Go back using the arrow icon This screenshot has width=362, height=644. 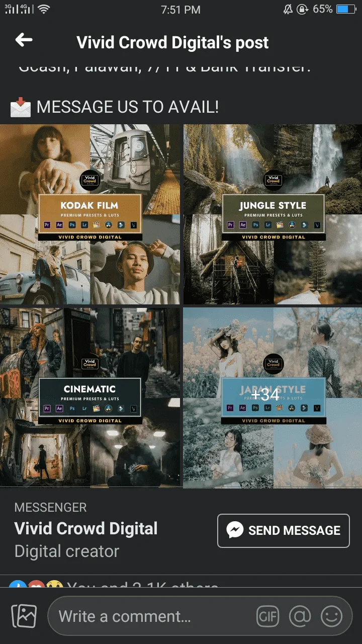(24, 40)
